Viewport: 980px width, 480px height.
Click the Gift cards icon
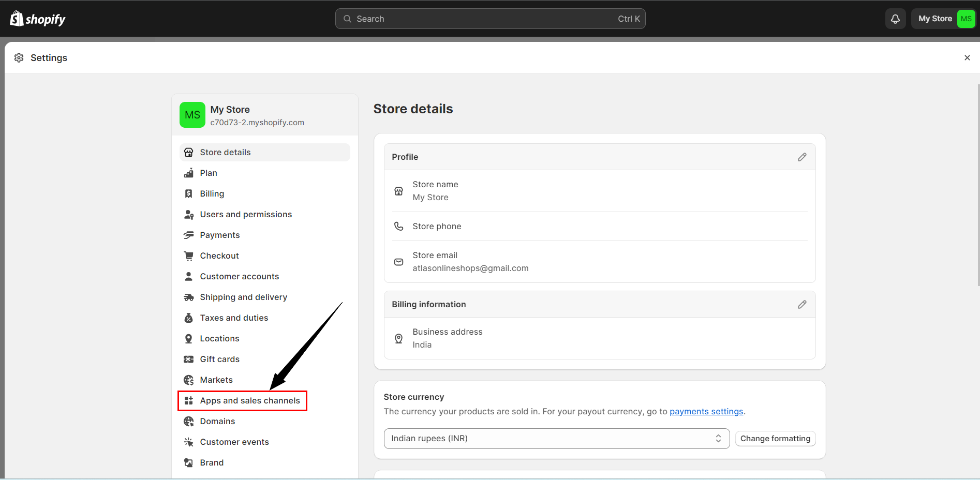(x=189, y=359)
